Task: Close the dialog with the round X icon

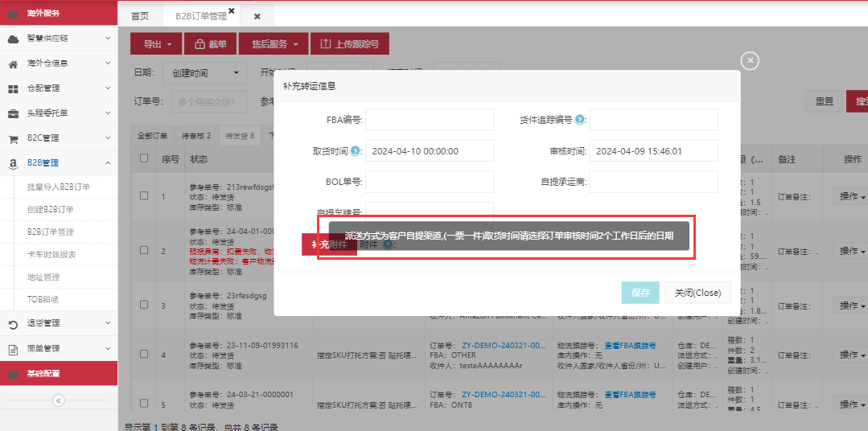Action: [x=750, y=60]
